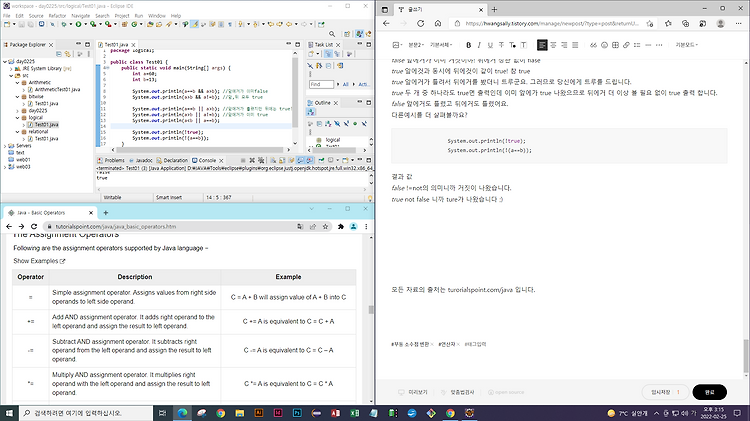
Task: Click Show Examples link on tutorialspoint page
Action: (39, 261)
